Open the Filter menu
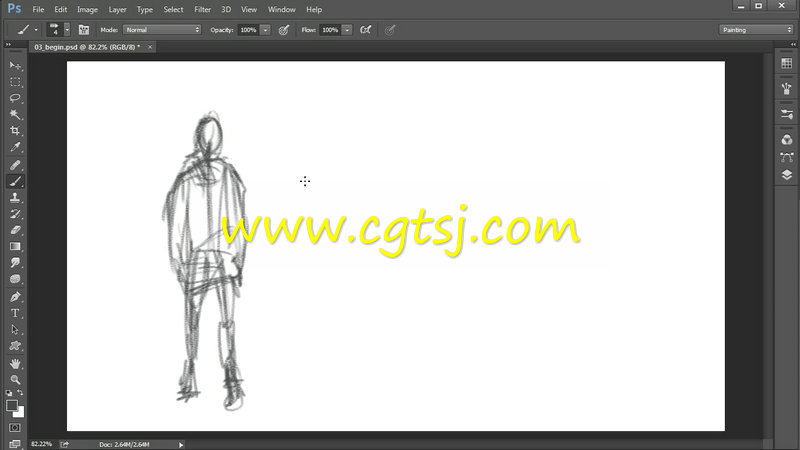The width and height of the screenshot is (800, 450). coord(203,9)
